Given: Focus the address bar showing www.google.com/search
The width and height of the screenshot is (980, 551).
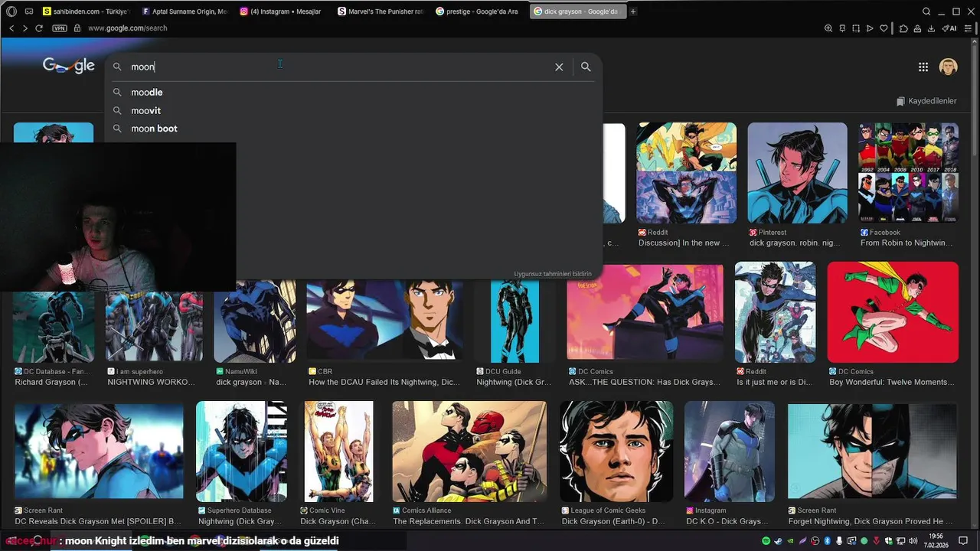Looking at the screenshot, I should [x=127, y=28].
